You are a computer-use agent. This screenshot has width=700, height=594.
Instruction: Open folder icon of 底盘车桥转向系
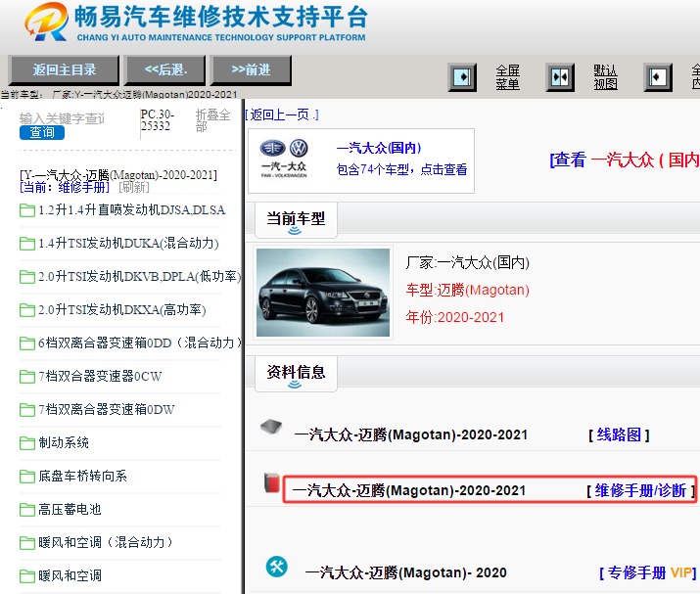coord(27,477)
